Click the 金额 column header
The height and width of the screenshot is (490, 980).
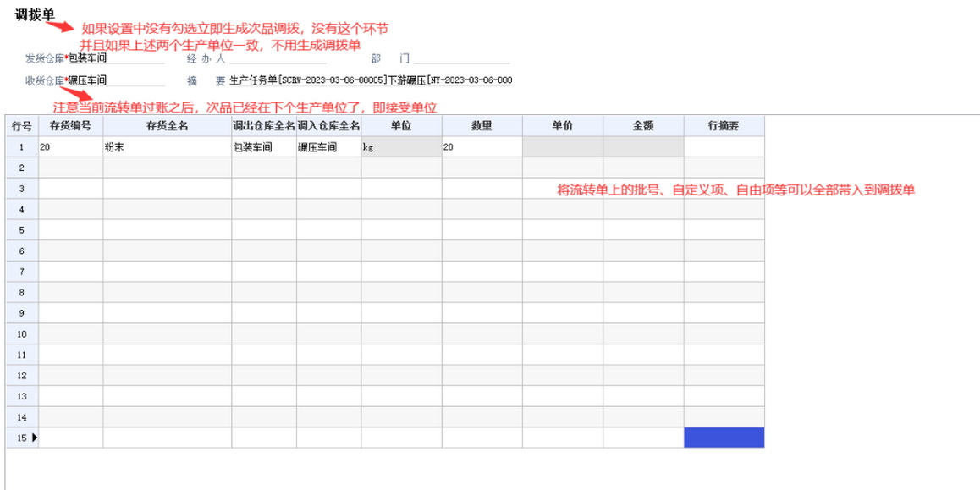643,126
